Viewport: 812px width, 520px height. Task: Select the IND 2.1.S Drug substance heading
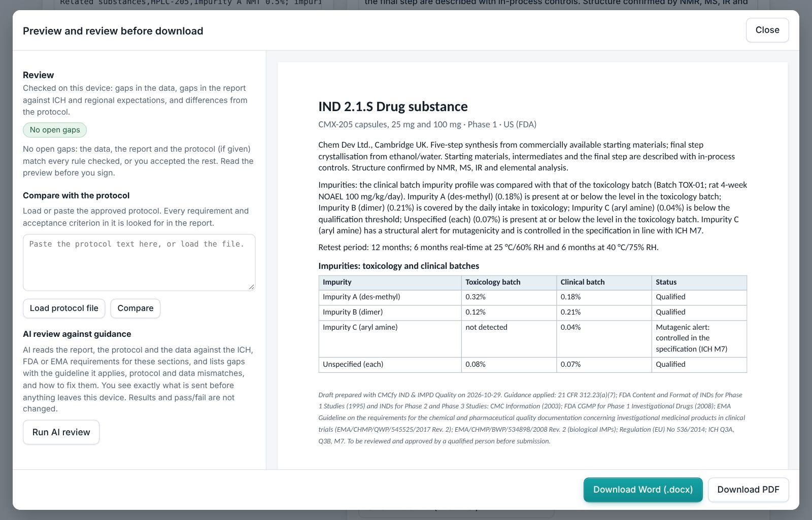(x=393, y=107)
